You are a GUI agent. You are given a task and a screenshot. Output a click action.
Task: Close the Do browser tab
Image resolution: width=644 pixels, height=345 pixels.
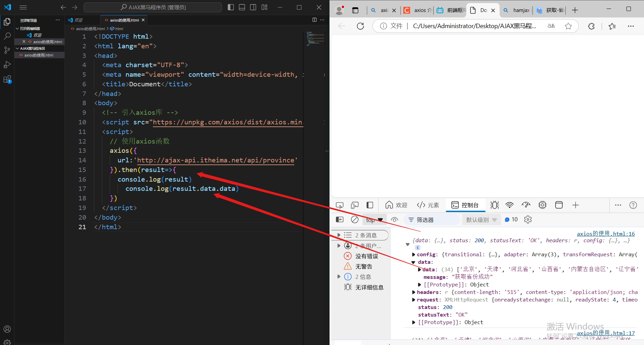click(x=493, y=10)
